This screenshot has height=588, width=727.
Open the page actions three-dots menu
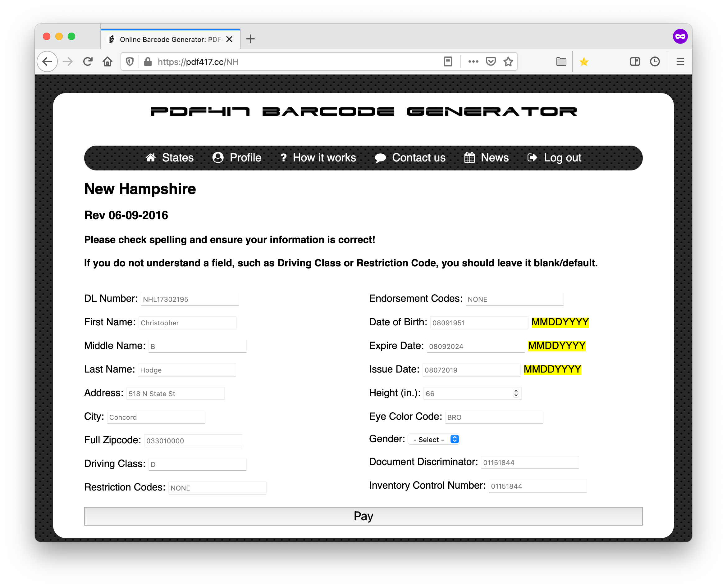click(x=473, y=62)
